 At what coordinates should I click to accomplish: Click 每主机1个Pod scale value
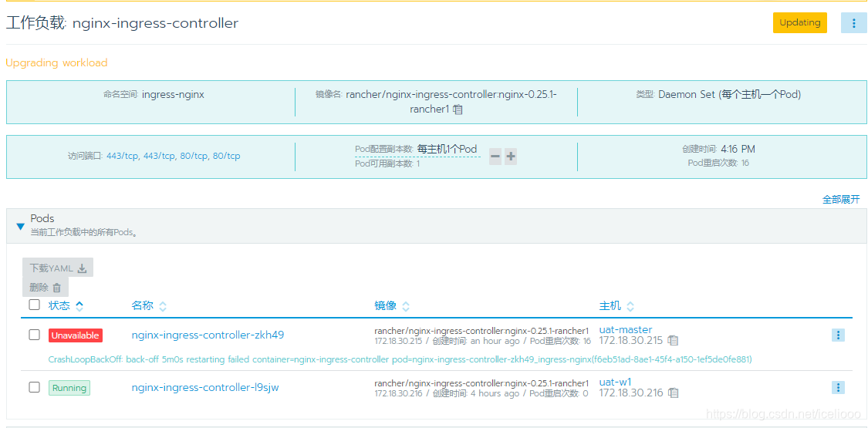(x=447, y=150)
